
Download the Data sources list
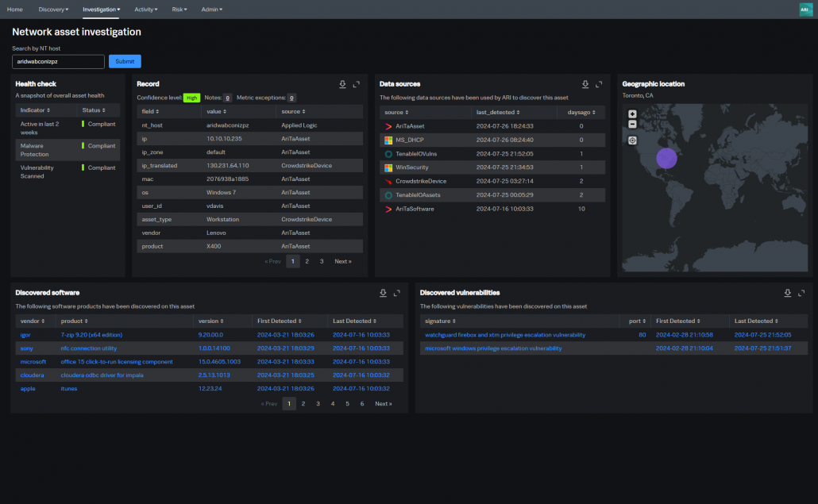tap(585, 84)
